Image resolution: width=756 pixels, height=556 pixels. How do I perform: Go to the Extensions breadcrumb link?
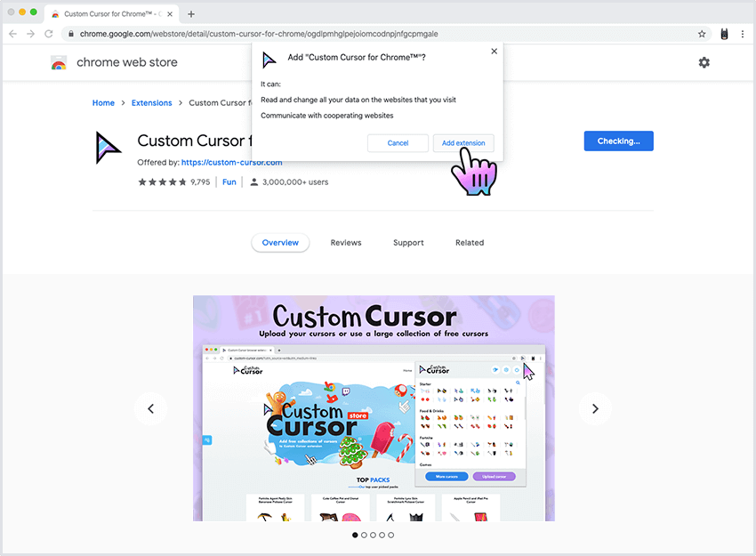click(151, 102)
